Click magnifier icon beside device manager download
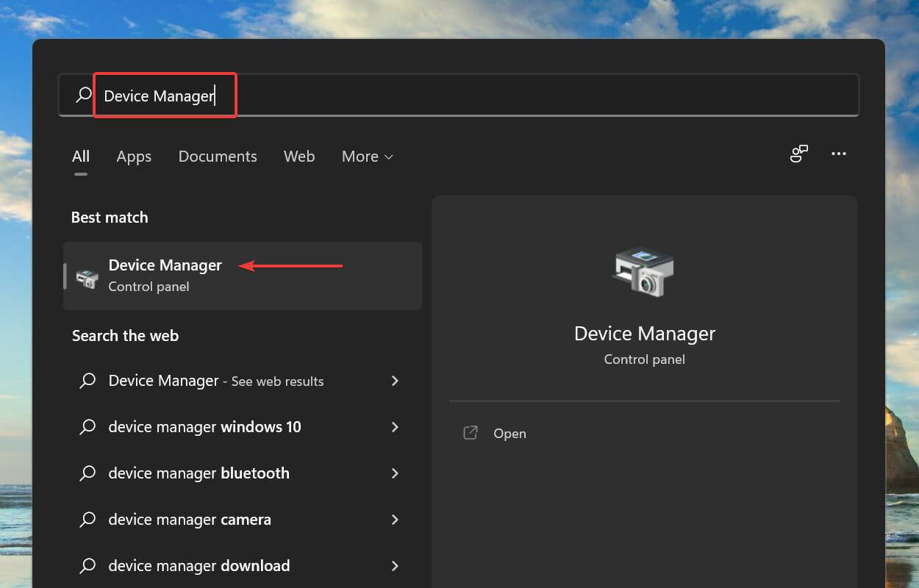 pyautogui.click(x=87, y=566)
